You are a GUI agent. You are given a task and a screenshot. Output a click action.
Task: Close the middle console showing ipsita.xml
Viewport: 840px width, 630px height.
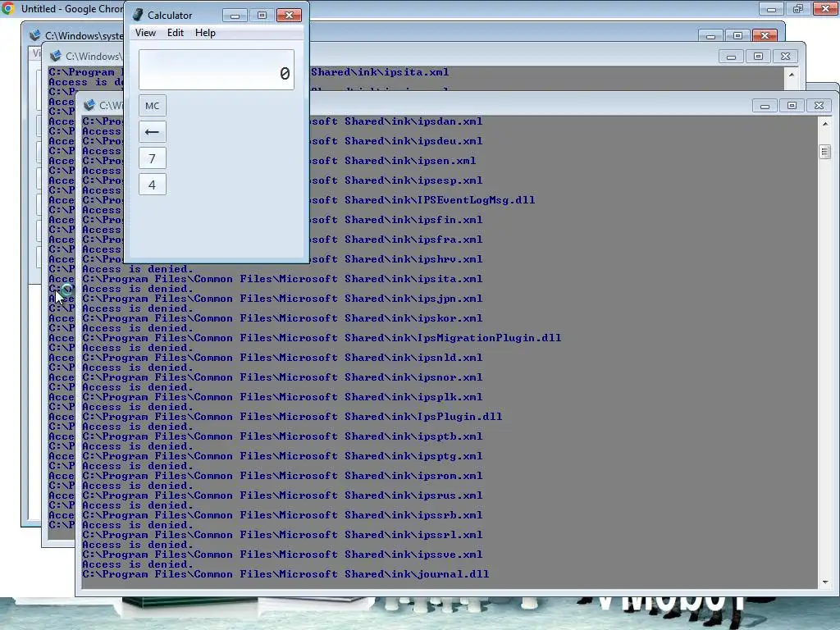pyautogui.click(x=785, y=57)
